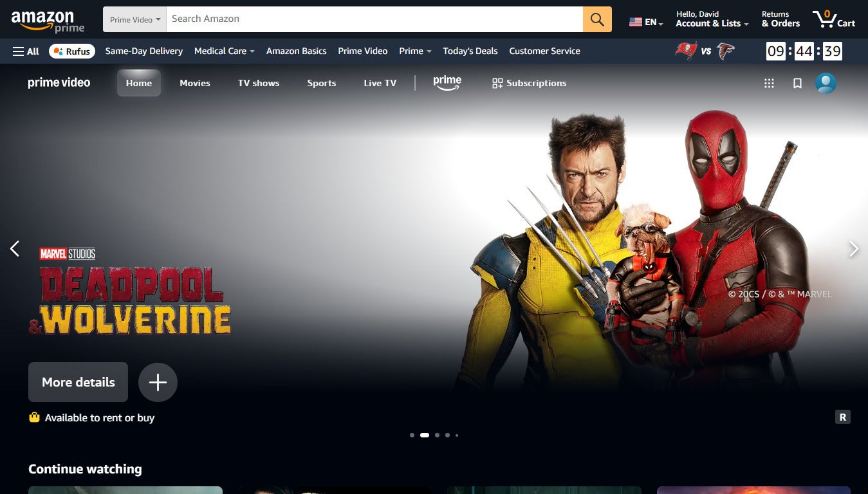Screen dimensions: 868x494
Task: Switch to the Sports tab
Action: pos(322,83)
